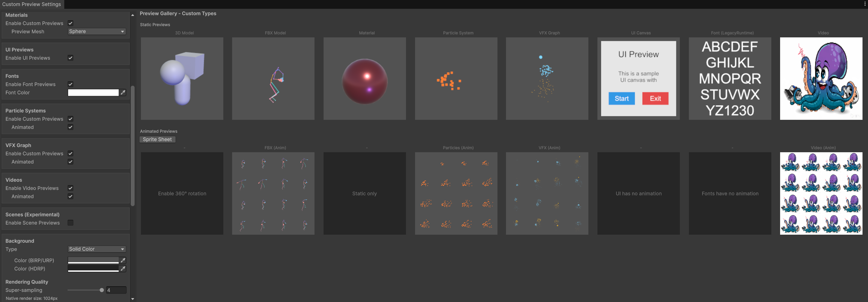868x302 pixels.
Task: Click the Enable 360° rotation placeholder tile
Action: [x=182, y=193]
